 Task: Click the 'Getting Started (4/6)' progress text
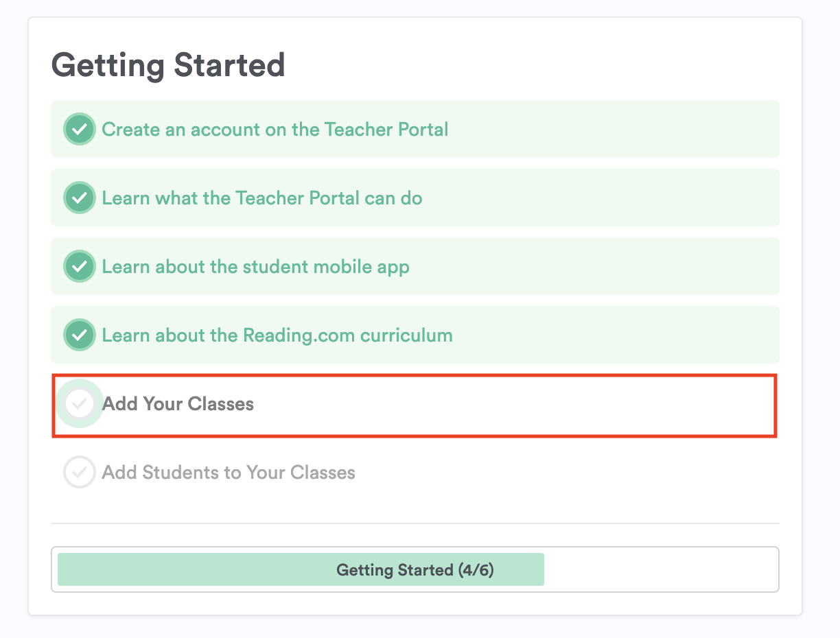coord(415,569)
